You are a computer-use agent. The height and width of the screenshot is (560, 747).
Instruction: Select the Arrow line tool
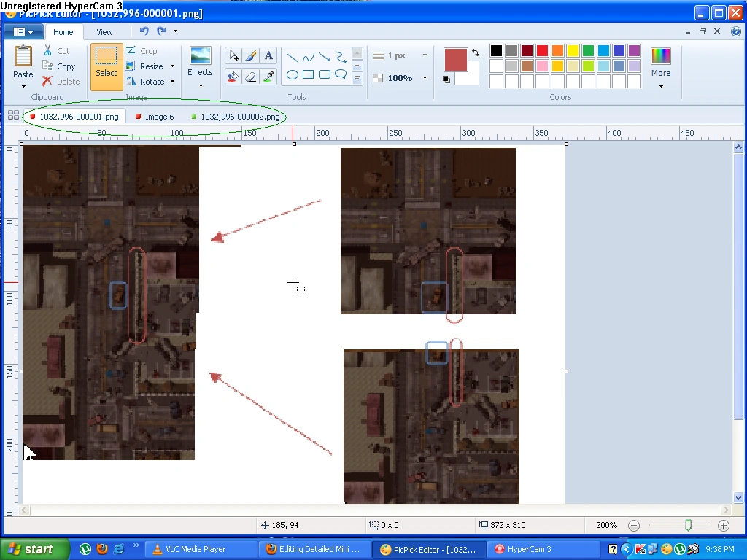click(324, 57)
